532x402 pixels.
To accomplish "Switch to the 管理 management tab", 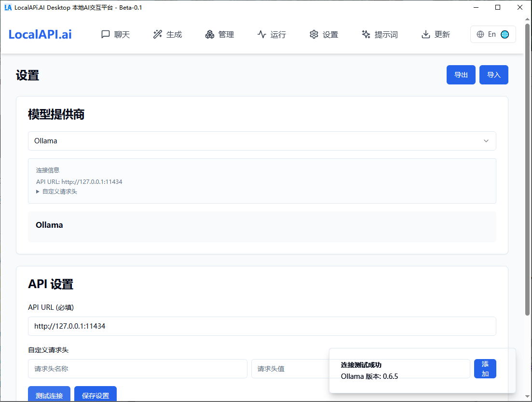I will point(219,34).
